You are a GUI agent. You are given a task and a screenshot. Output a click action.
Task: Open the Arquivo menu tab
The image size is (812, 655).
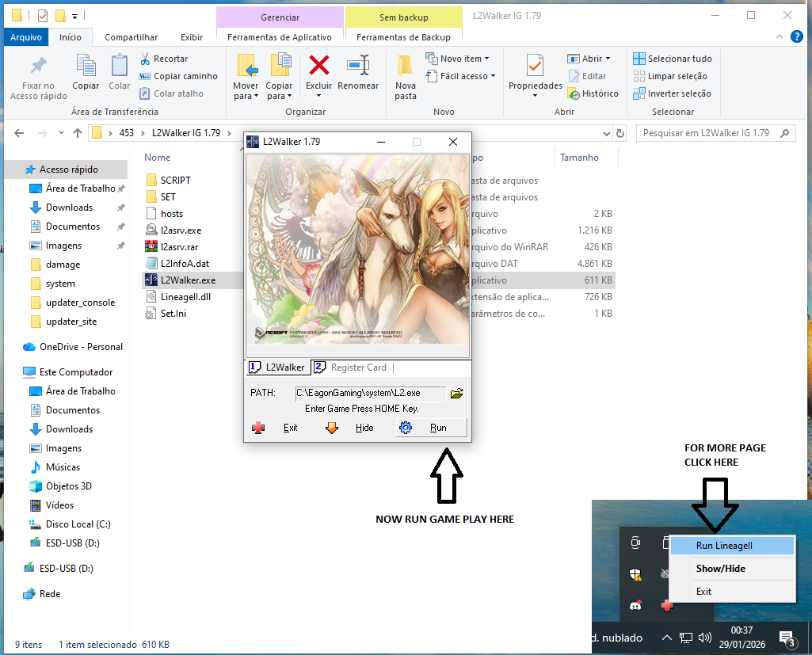tap(26, 37)
